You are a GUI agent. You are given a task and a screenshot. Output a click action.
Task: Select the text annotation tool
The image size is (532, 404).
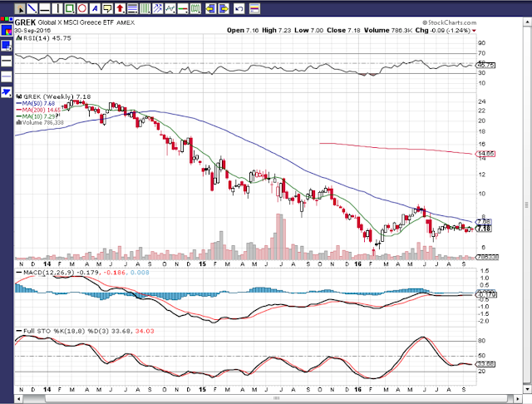(x=95, y=8)
